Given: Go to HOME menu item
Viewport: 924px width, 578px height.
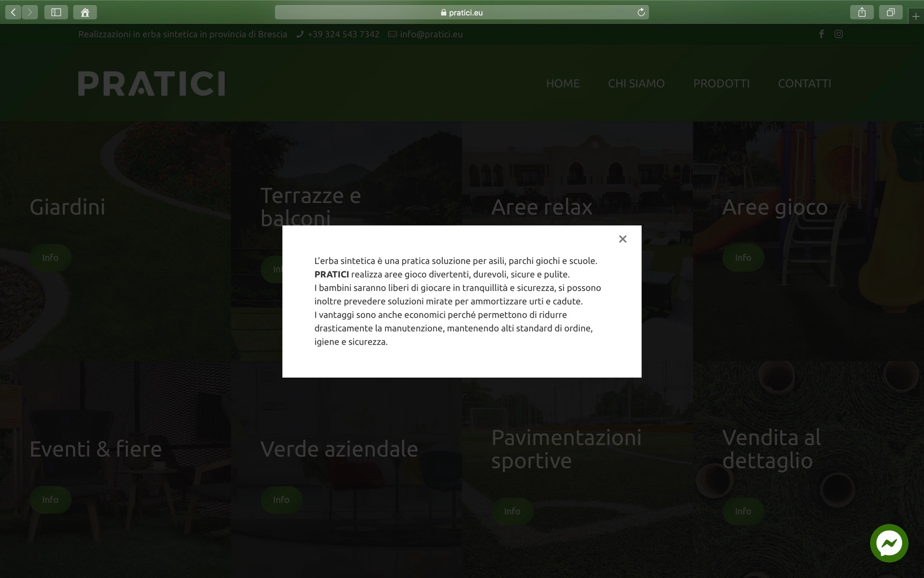Looking at the screenshot, I should (563, 83).
